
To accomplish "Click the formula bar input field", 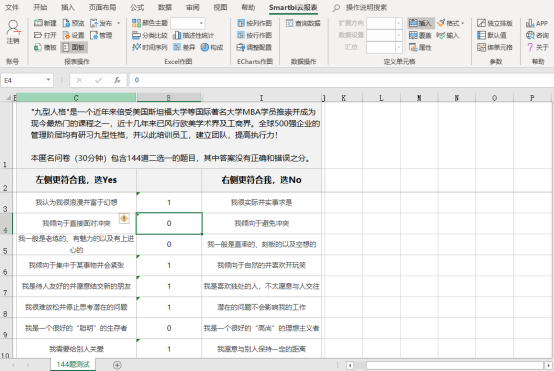I will pyautogui.click(x=341, y=80).
